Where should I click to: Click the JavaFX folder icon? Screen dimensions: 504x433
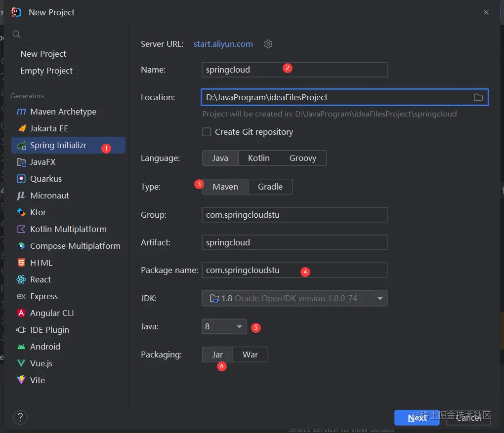pyautogui.click(x=21, y=162)
